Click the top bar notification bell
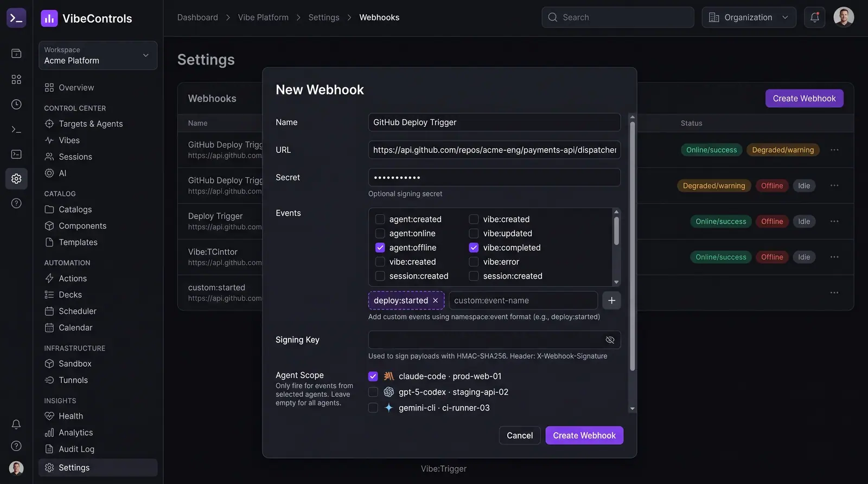The image size is (868, 484). (x=815, y=17)
